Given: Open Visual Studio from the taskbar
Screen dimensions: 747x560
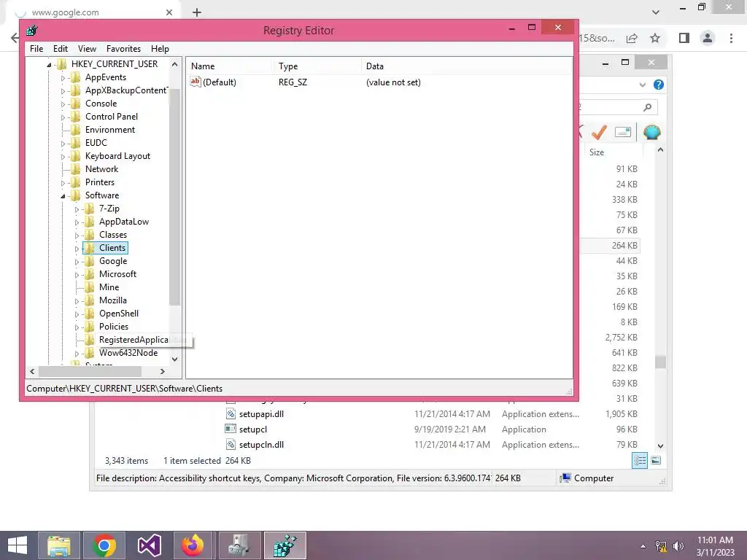Looking at the screenshot, I should (149, 545).
